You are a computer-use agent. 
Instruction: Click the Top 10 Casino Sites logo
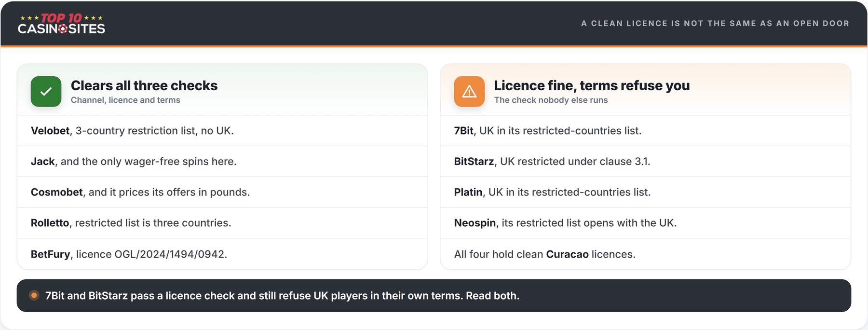[x=61, y=24]
